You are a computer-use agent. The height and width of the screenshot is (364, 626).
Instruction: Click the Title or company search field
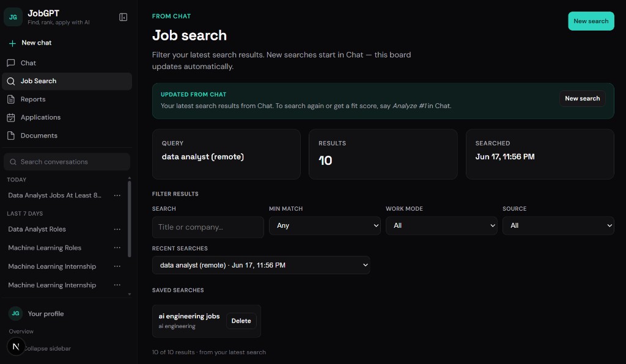208,227
